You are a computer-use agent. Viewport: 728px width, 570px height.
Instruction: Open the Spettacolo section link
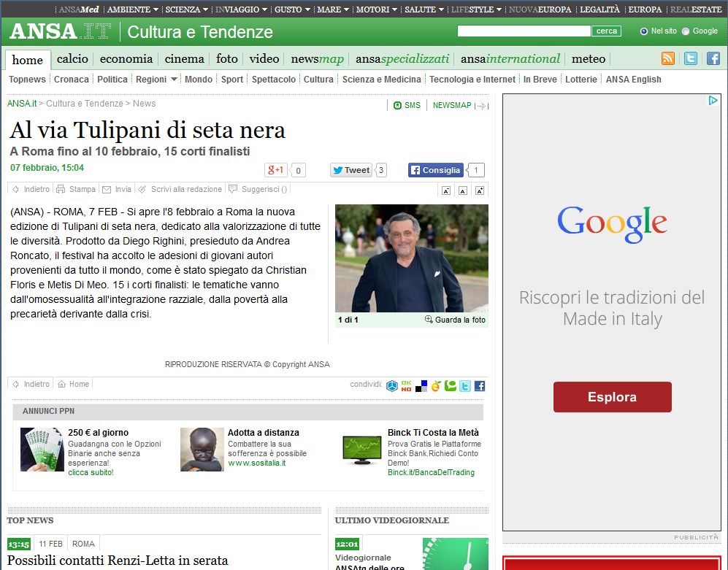[274, 80]
